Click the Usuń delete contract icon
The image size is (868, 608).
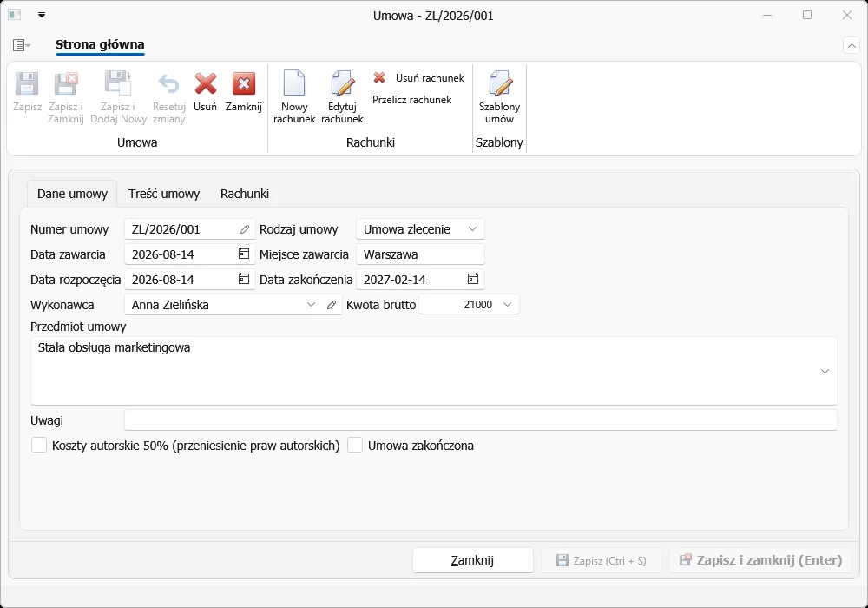(x=206, y=84)
